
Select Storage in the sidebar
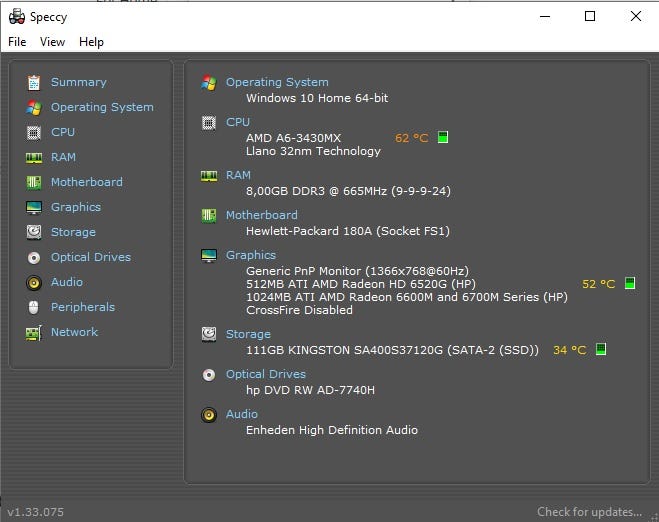click(73, 232)
